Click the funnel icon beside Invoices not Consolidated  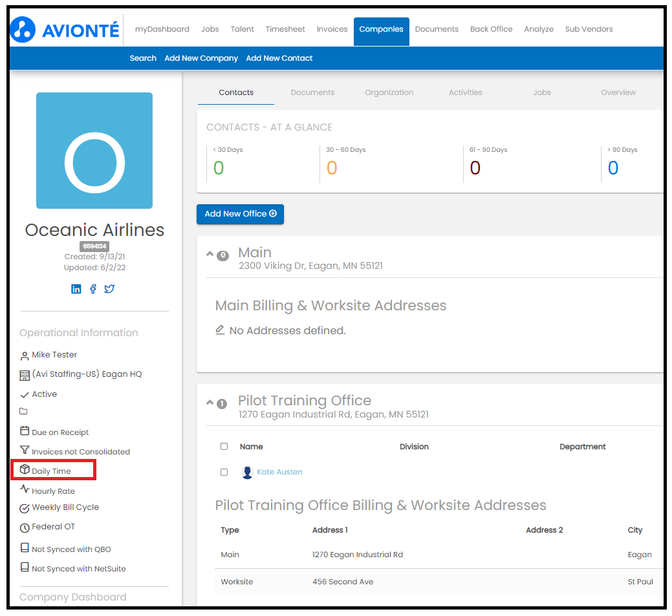click(x=25, y=451)
